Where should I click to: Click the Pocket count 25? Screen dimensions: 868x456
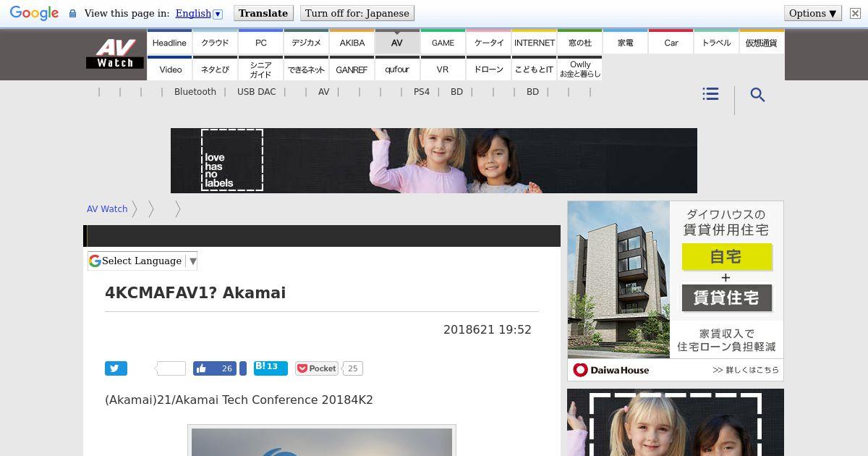pyautogui.click(x=352, y=368)
